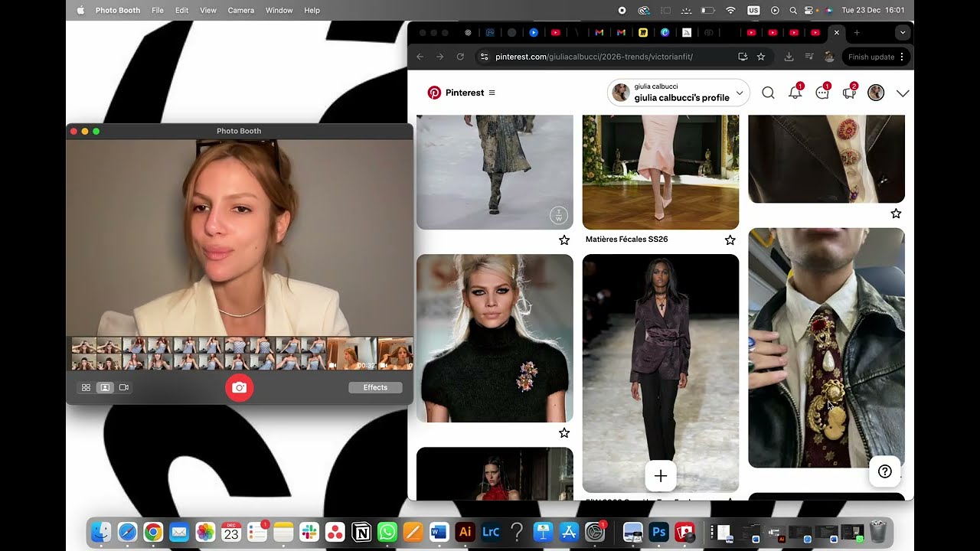Click the plus button on the board
The image size is (980, 551).
coord(661,476)
